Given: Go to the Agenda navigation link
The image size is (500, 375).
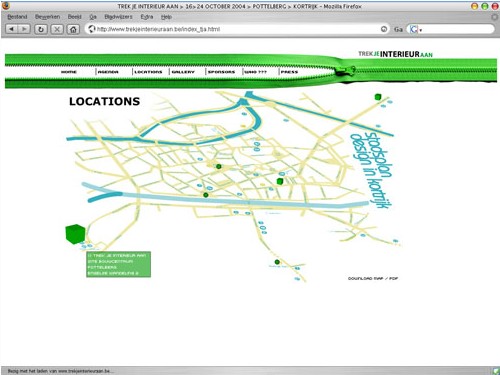Looking at the screenshot, I should click(x=108, y=72).
